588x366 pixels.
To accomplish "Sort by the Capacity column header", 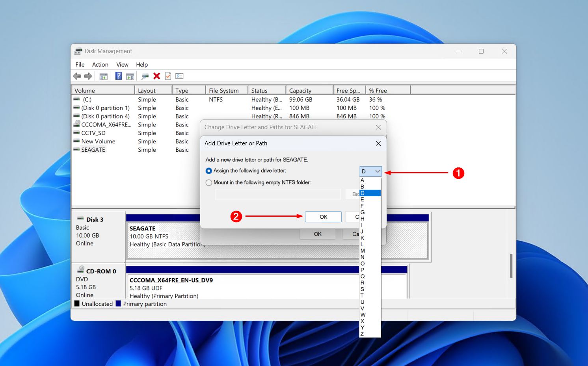I will pyautogui.click(x=309, y=91).
